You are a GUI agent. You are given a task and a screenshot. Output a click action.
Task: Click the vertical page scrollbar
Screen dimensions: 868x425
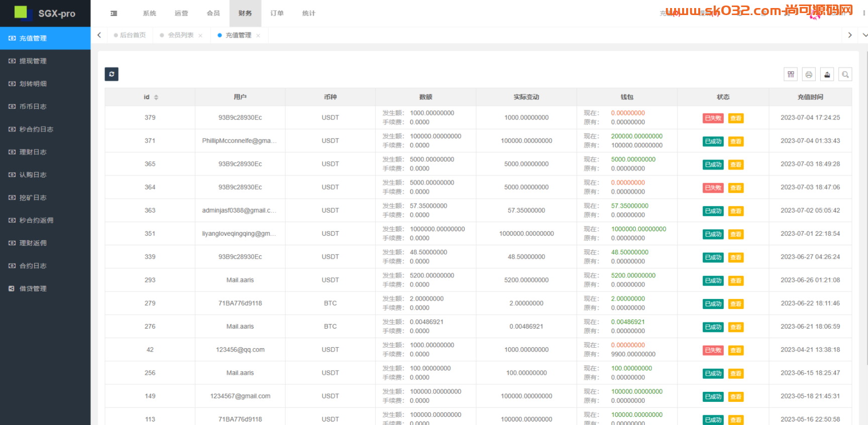(x=866, y=207)
